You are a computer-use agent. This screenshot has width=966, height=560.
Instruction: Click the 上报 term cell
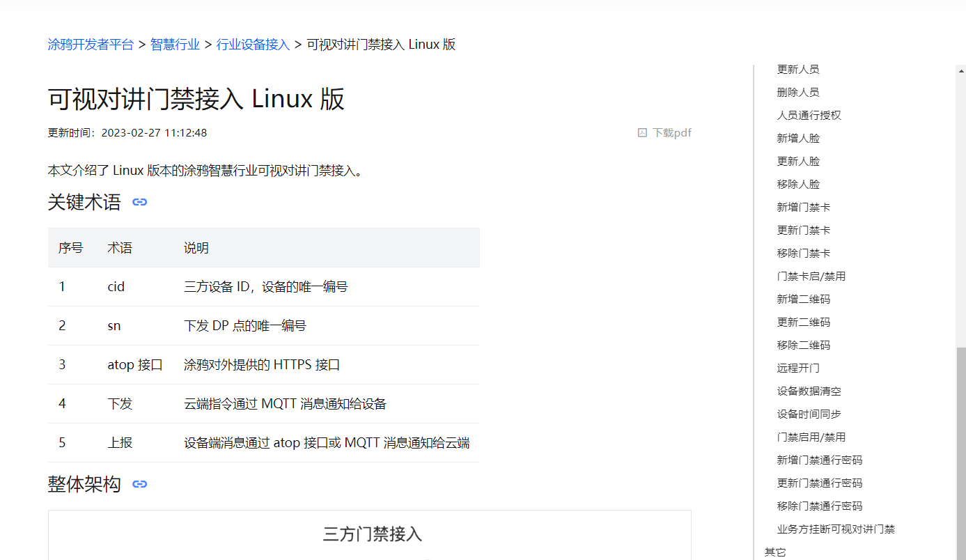click(x=120, y=442)
